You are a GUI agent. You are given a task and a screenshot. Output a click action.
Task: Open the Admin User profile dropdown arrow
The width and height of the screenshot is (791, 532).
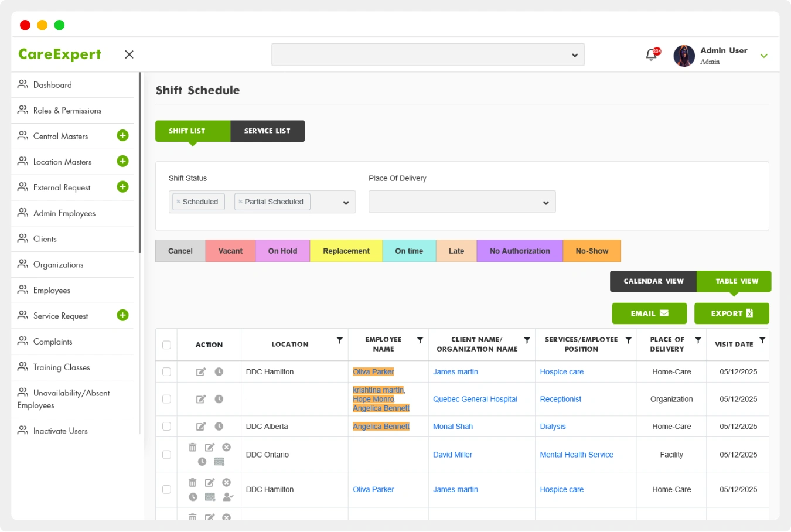(x=763, y=56)
